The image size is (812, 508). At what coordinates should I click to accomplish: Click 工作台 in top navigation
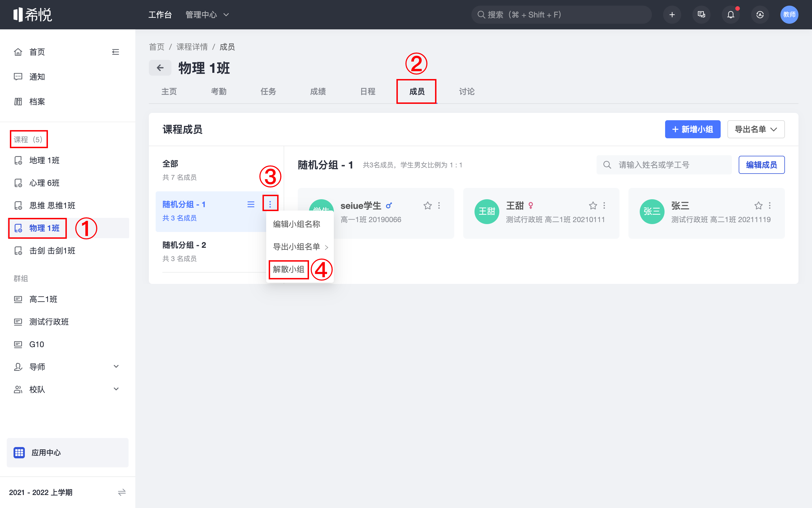160,14
